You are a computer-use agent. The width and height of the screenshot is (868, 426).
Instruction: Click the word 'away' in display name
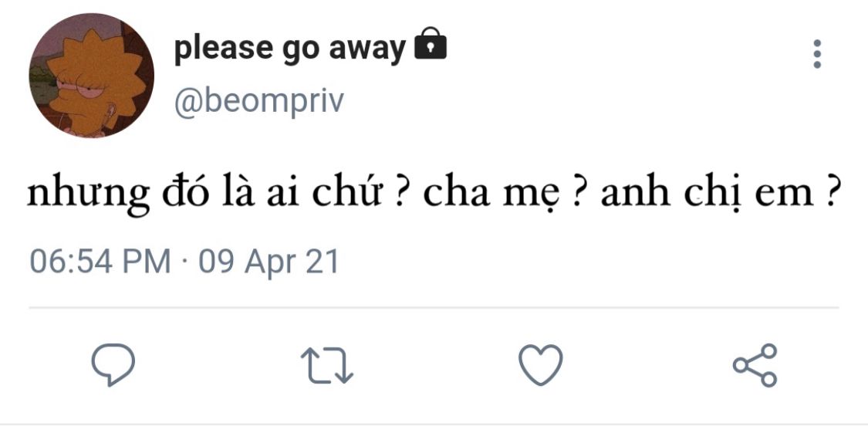367,50
